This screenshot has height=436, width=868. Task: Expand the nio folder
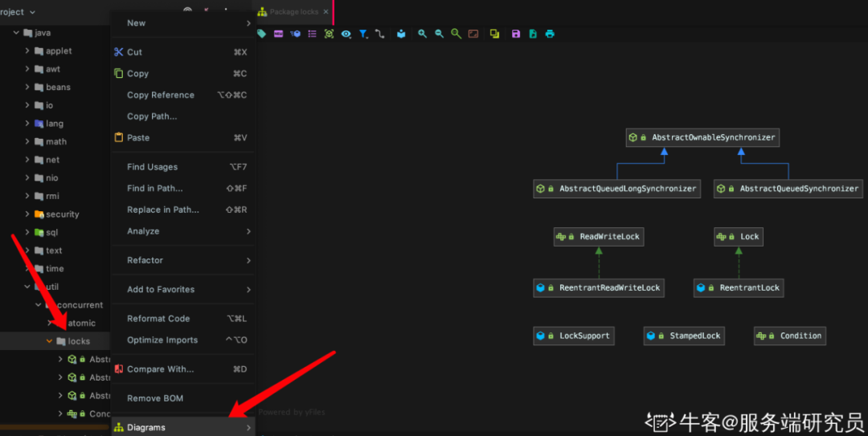pos(27,177)
